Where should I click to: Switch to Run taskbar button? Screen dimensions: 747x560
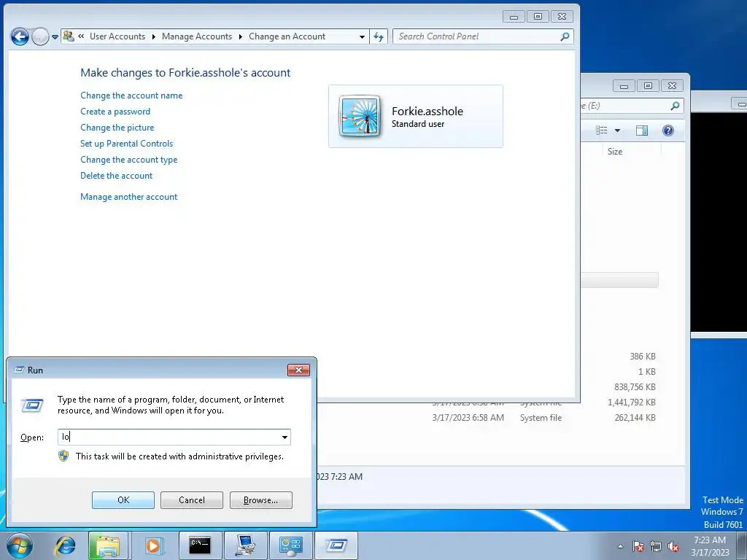click(336, 545)
